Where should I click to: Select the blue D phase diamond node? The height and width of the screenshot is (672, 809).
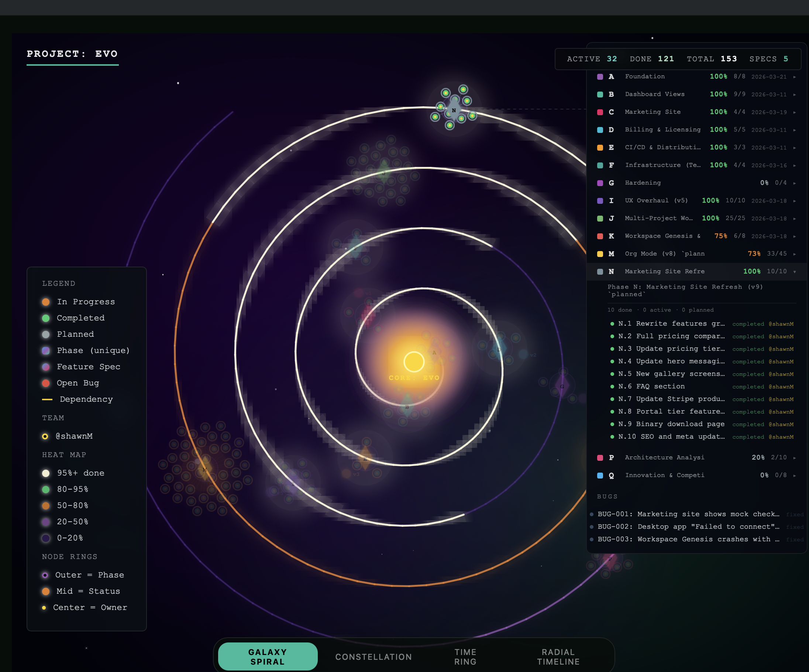click(x=499, y=349)
